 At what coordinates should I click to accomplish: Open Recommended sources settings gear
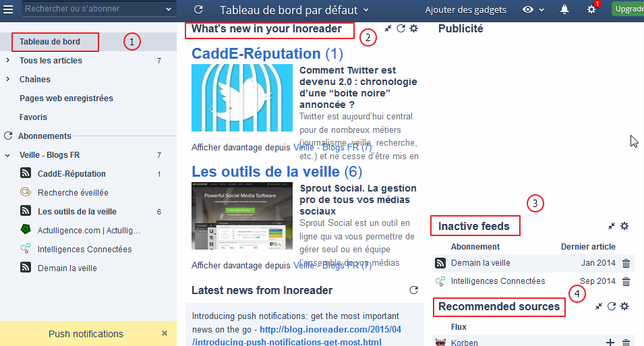pos(624,306)
